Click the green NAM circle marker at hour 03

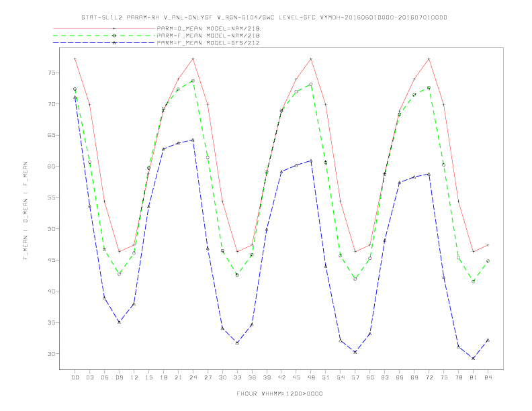tap(89, 162)
